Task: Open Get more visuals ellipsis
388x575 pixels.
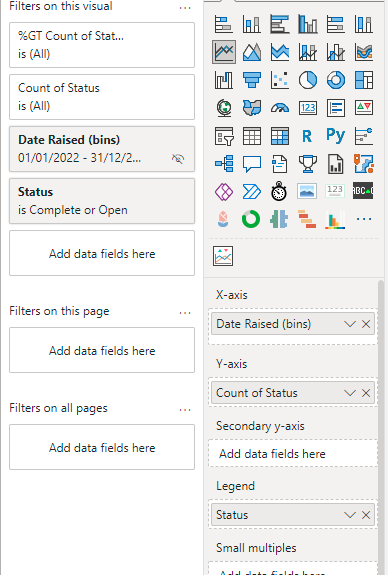Action: coord(364,219)
